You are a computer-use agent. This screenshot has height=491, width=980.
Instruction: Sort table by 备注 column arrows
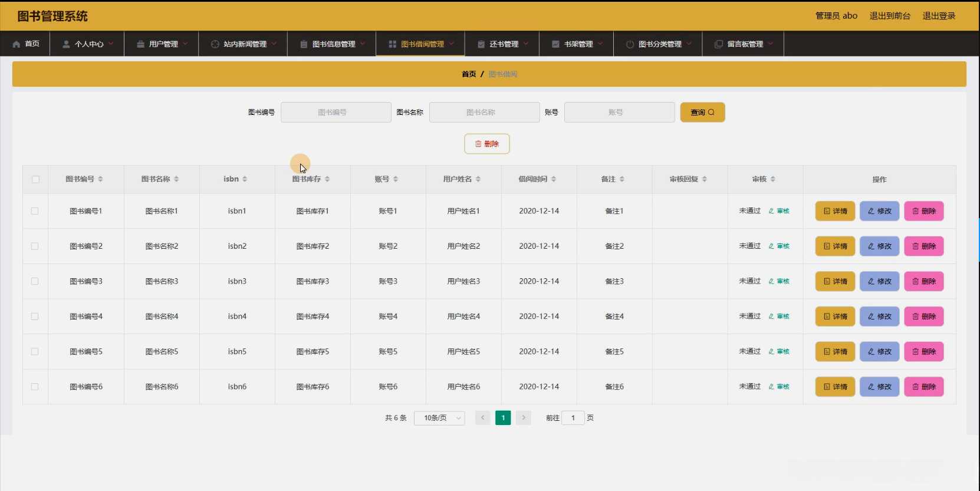622,179
